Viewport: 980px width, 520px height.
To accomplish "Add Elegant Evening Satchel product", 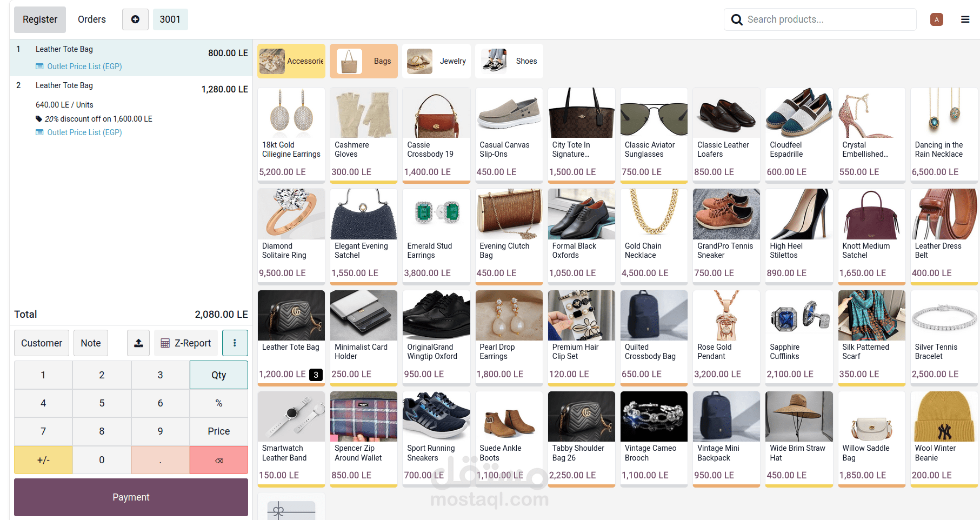I will pos(364,236).
